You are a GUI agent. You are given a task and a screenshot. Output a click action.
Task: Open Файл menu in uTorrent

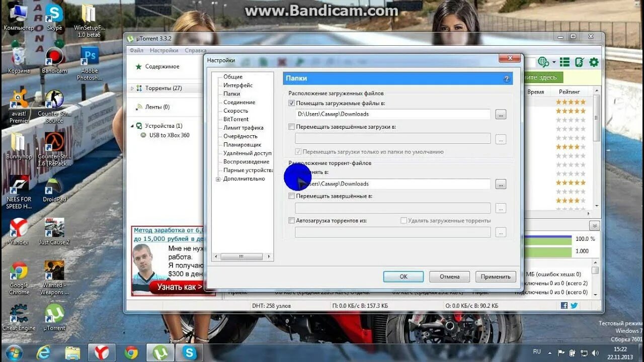(x=136, y=50)
